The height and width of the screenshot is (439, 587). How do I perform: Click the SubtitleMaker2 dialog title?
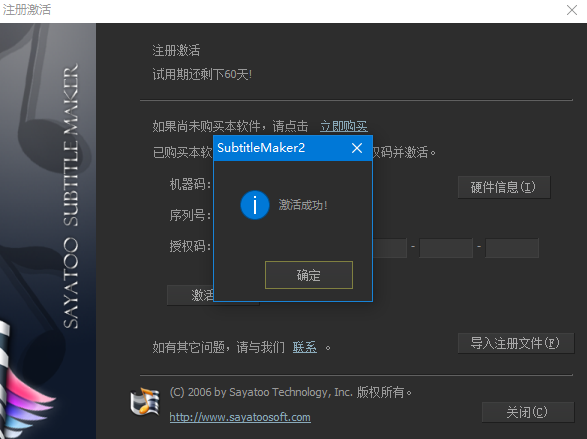pos(261,148)
